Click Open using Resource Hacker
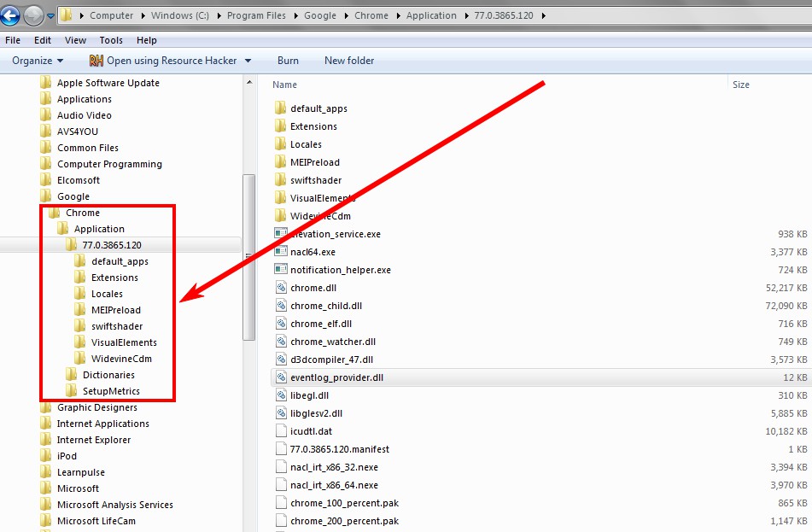 click(172, 61)
